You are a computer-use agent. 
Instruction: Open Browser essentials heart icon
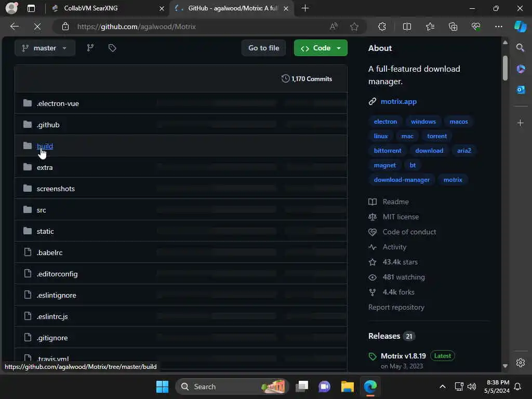[x=476, y=26]
